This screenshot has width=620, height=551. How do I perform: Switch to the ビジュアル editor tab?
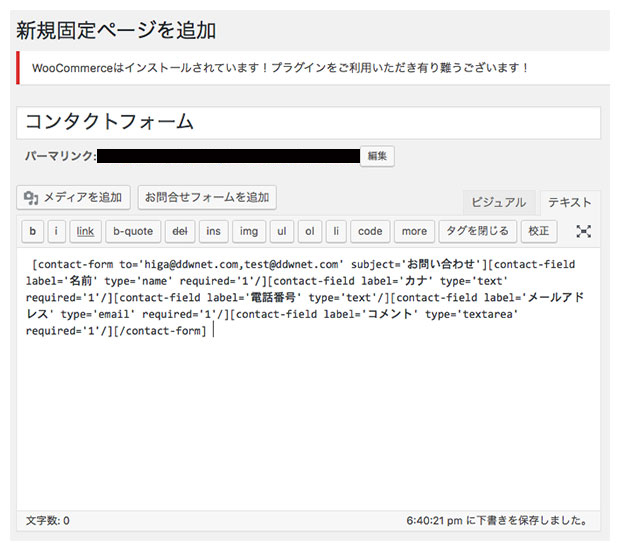pos(499,202)
